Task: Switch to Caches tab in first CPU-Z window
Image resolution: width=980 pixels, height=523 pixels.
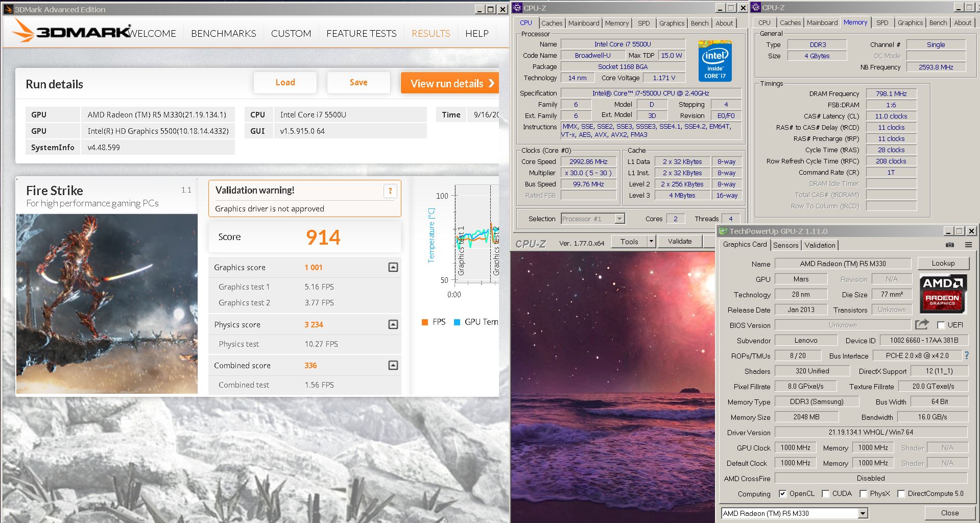Action: pyautogui.click(x=552, y=23)
